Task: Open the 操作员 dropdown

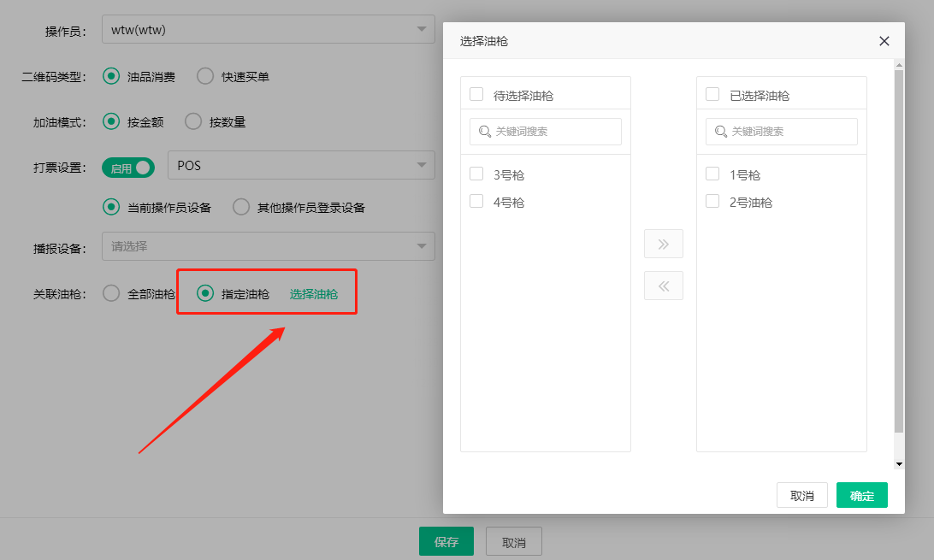Action: [x=268, y=30]
